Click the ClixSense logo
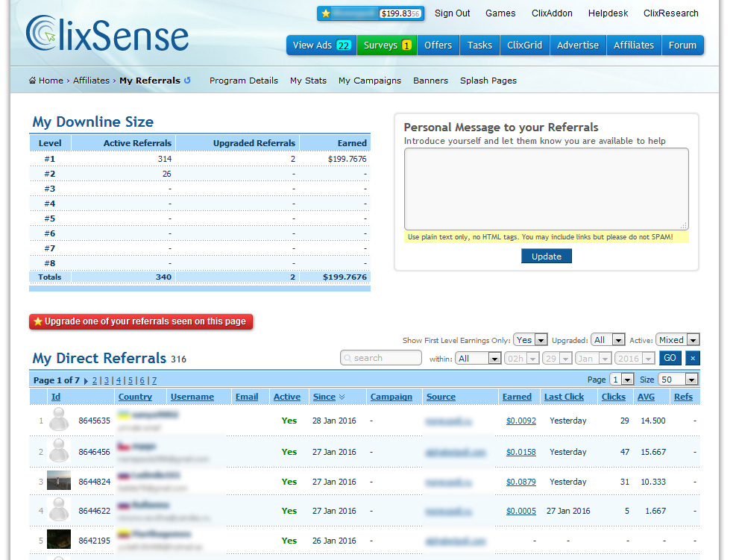This screenshot has height=560, width=736. (107, 34)
